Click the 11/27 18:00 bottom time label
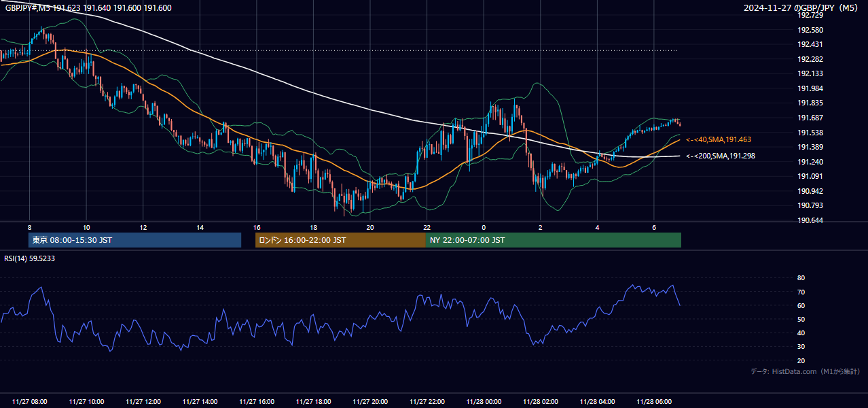 tap(313, 402)
